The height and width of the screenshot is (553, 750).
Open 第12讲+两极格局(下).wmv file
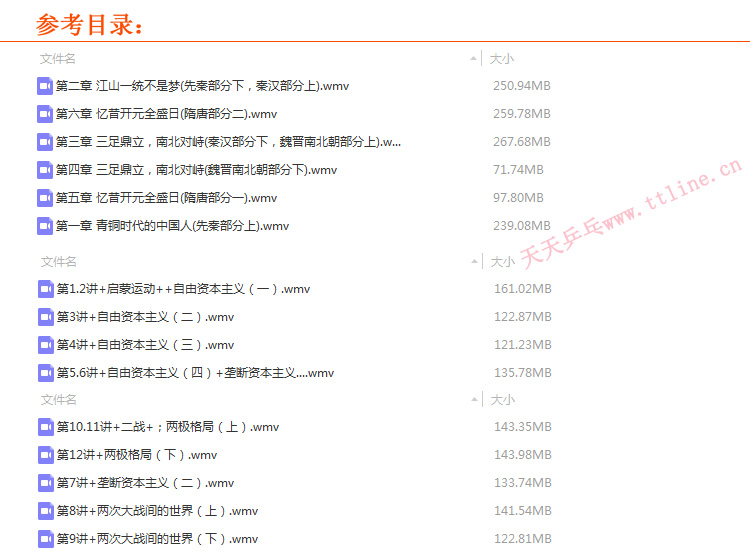click(x=137, y=455)
